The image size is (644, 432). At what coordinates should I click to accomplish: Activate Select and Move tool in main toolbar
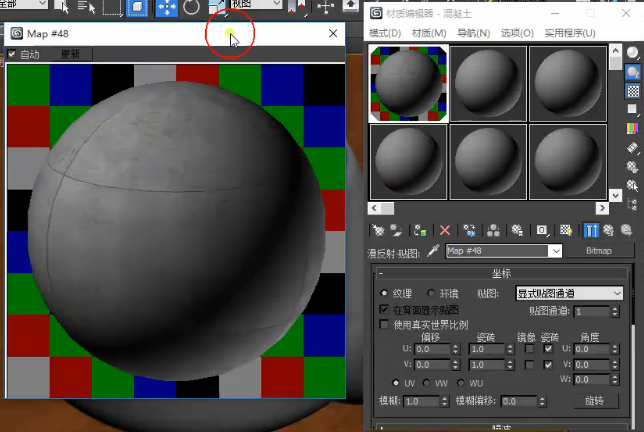coord(166,7)
